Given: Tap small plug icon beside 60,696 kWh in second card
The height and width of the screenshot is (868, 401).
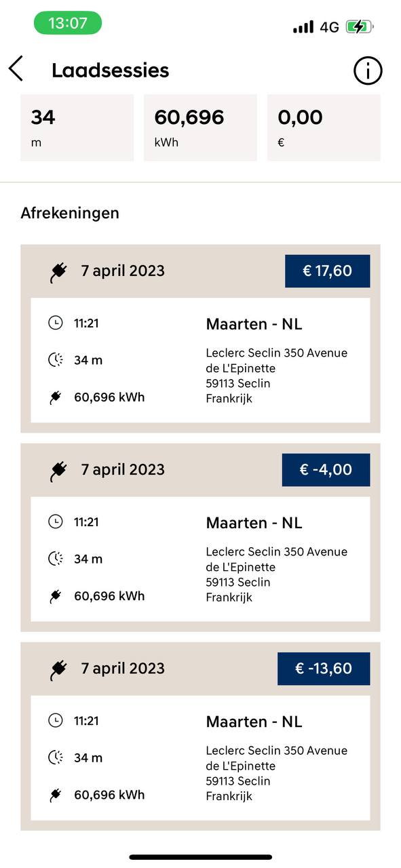Looking at the screenshot, I should click(x=55, y=596).
